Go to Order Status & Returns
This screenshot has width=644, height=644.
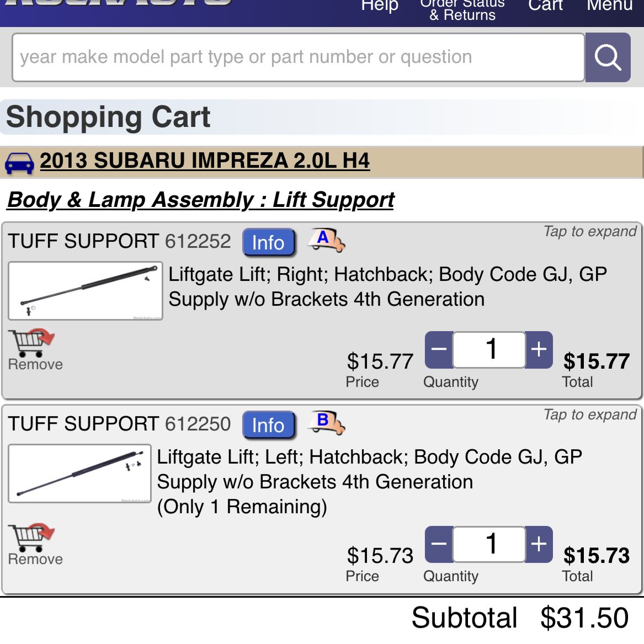pos(462,11)
